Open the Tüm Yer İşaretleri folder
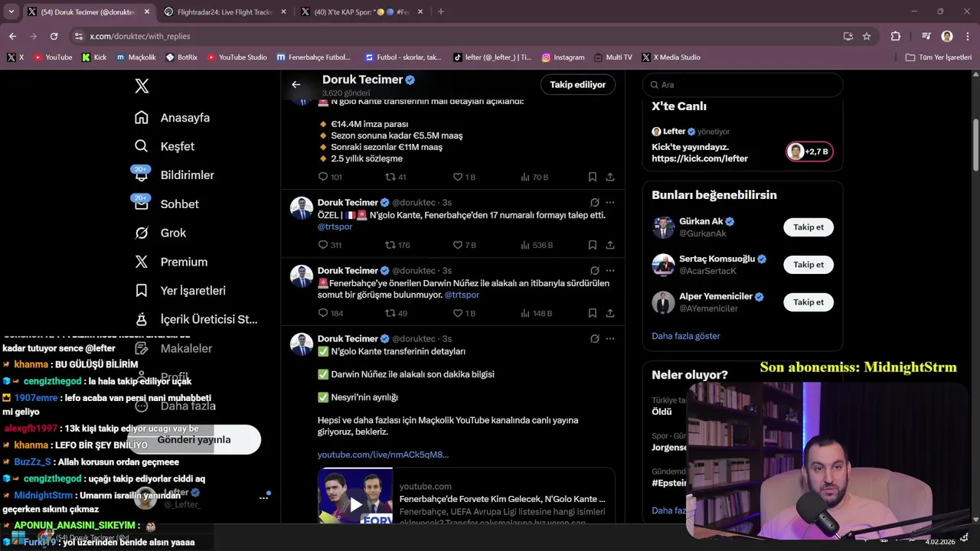The height and width of the screenshot is (551, 980). (939, 57)
